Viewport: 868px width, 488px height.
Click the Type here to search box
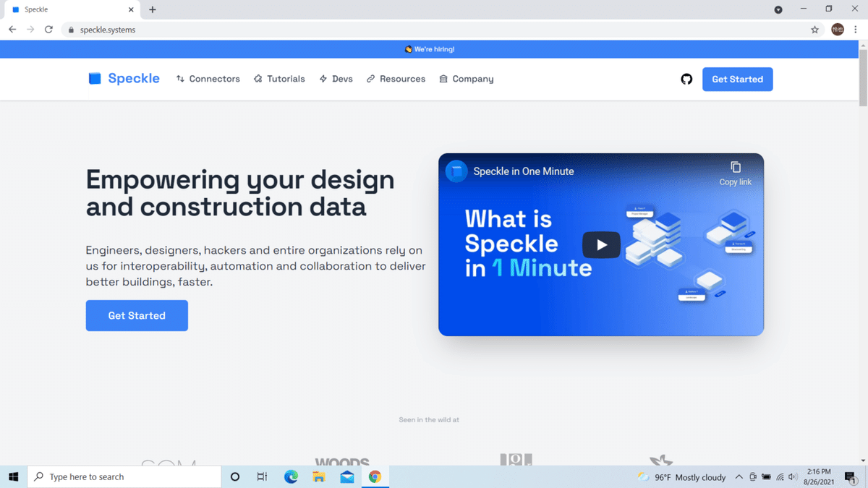coord(124,476)
